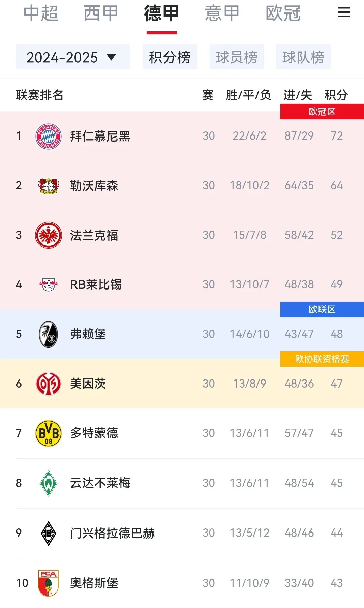Click the RB Leipzig bulls logo

(x=49, y=285)
